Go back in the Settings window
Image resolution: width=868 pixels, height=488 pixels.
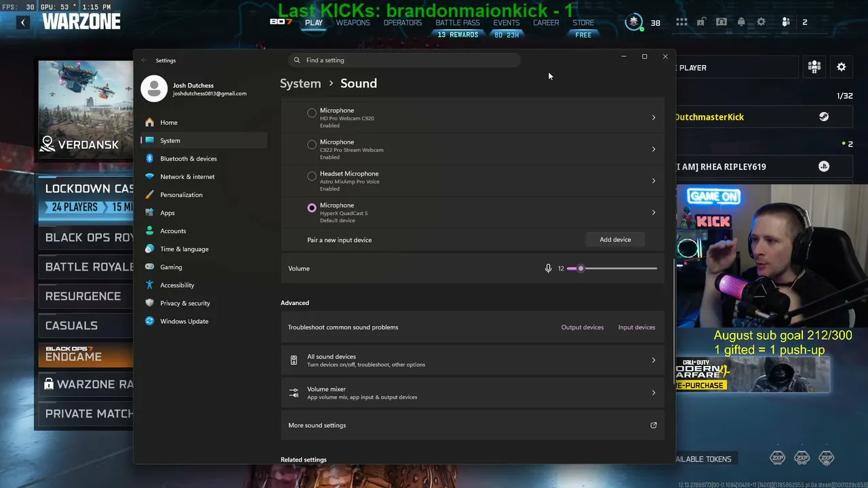(144, 60)
